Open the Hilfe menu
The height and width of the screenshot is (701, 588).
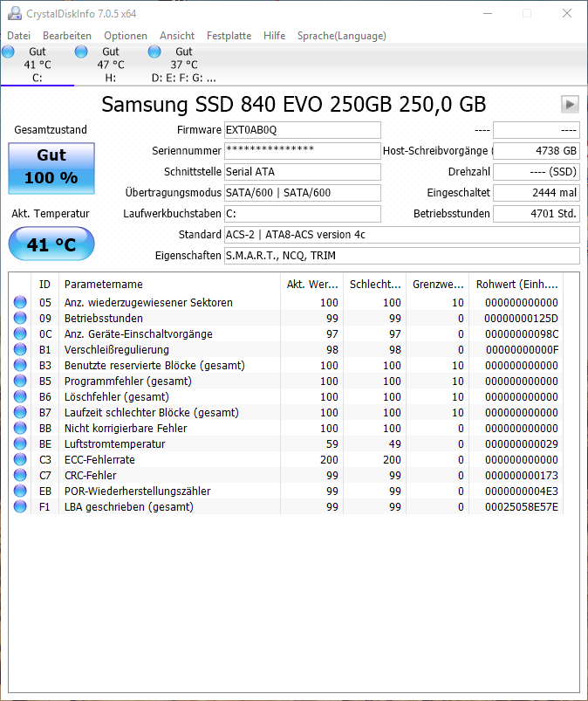pyautogui.click(x=274, y=36)
